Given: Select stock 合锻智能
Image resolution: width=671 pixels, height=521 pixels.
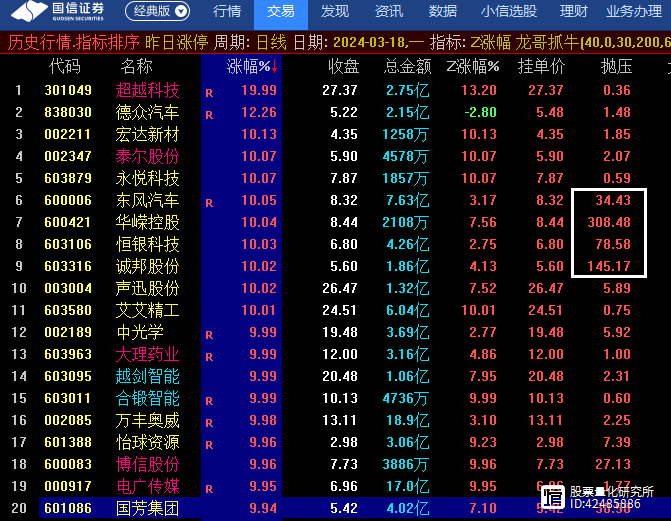Looking at the screenshot, I should [x=147, y=398].
